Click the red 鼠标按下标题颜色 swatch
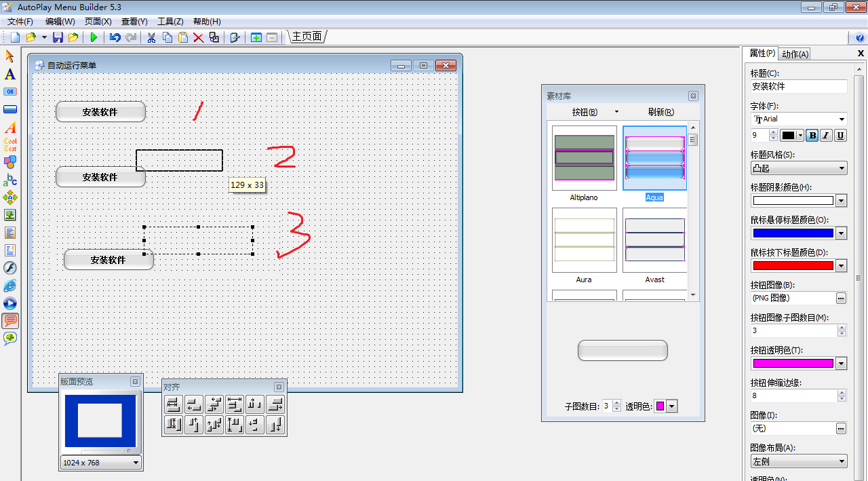 pyautogui.click(x=793, y=266)
